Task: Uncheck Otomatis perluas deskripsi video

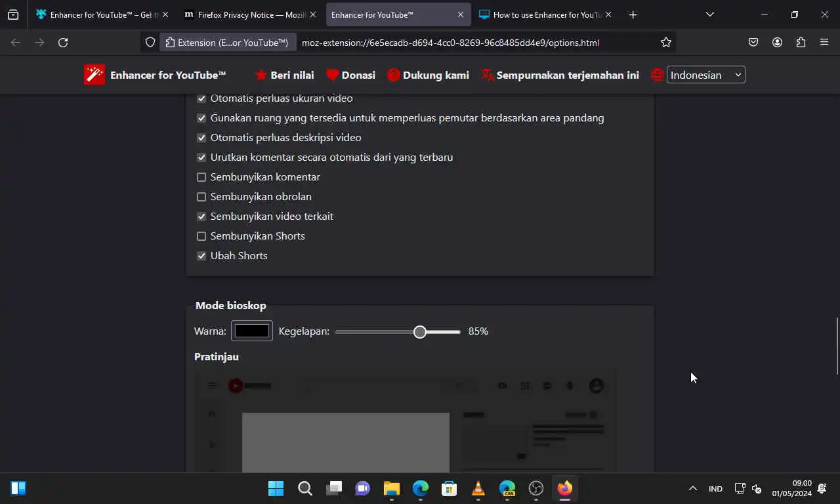Action: 201,138
